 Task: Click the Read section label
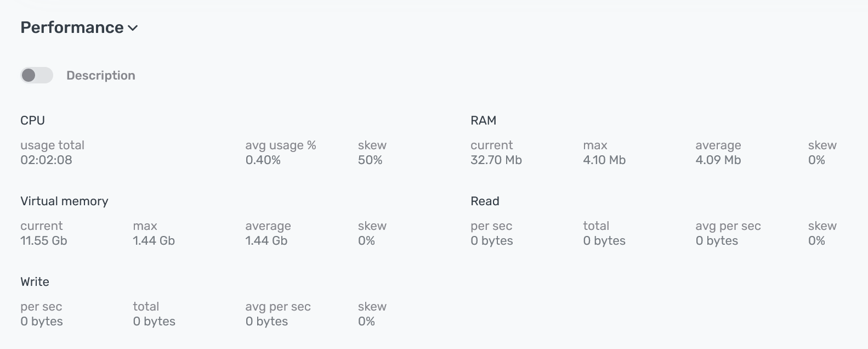(485, 201)
